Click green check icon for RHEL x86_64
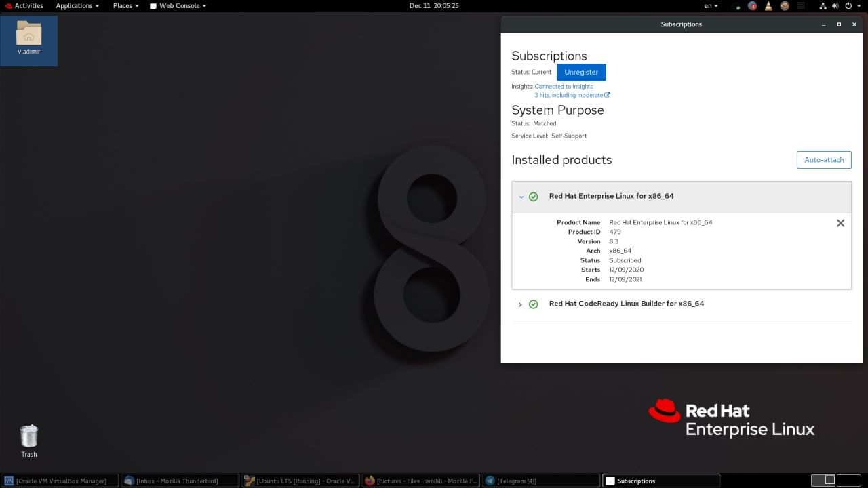The width and height of the screenshot is (868, 488). 533,197
